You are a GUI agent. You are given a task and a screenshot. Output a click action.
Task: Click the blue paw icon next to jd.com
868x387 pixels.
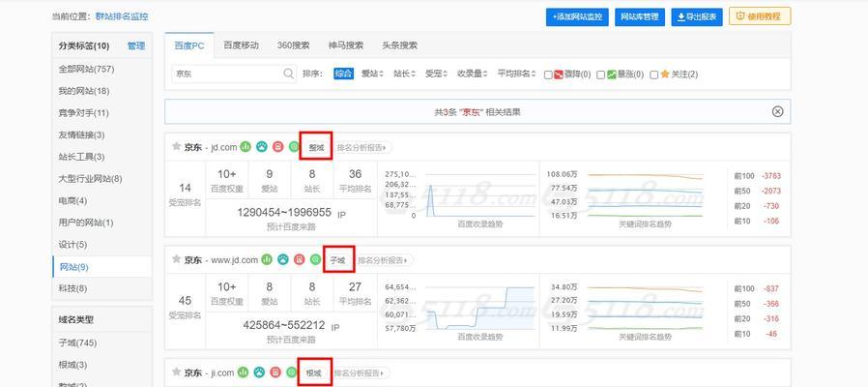pos(261,147)
